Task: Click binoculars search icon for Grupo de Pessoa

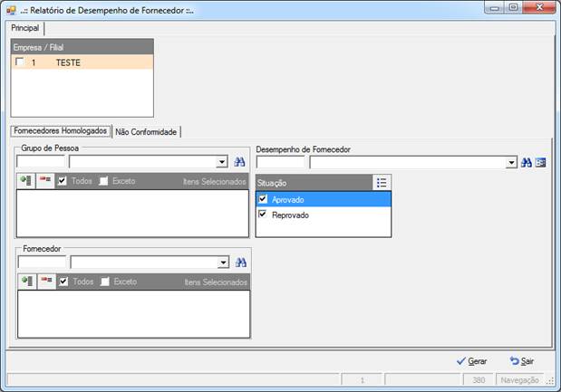Action: (239, 162)
